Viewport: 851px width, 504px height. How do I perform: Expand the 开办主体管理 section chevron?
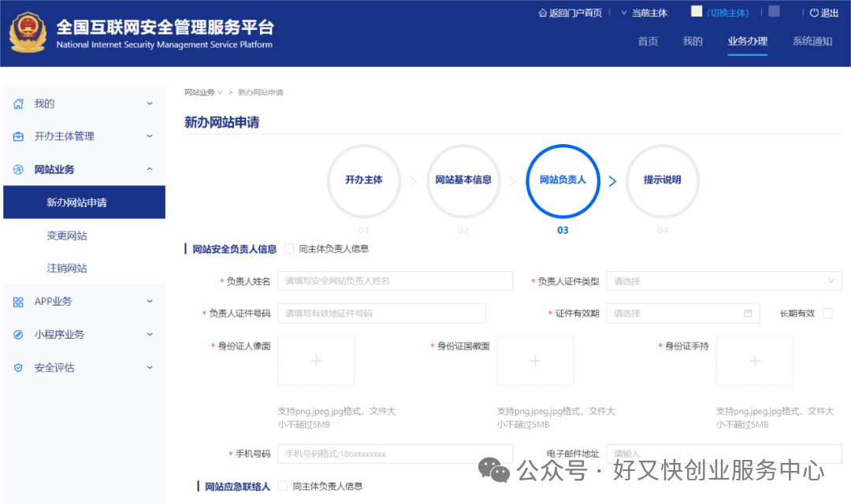[x=150, y=136]
